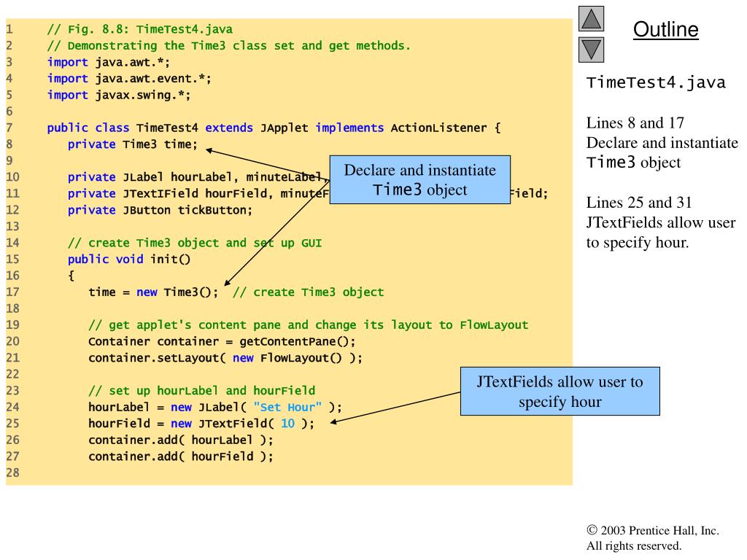Image resolution: width=747 pixels, height=560 pixels.
Task: Click the 'get applet's content pane' comment
Action: click(309, 324)
